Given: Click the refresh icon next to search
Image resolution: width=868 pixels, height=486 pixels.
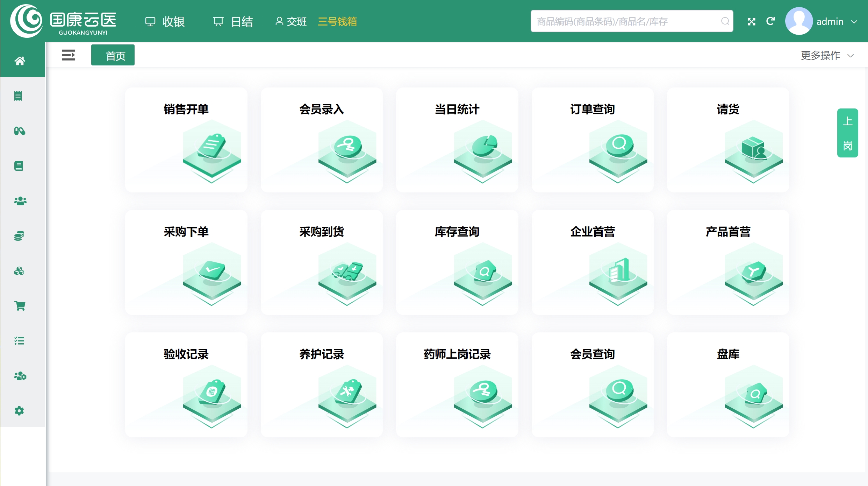Looking at the screenshot, I should click(771, 21).
